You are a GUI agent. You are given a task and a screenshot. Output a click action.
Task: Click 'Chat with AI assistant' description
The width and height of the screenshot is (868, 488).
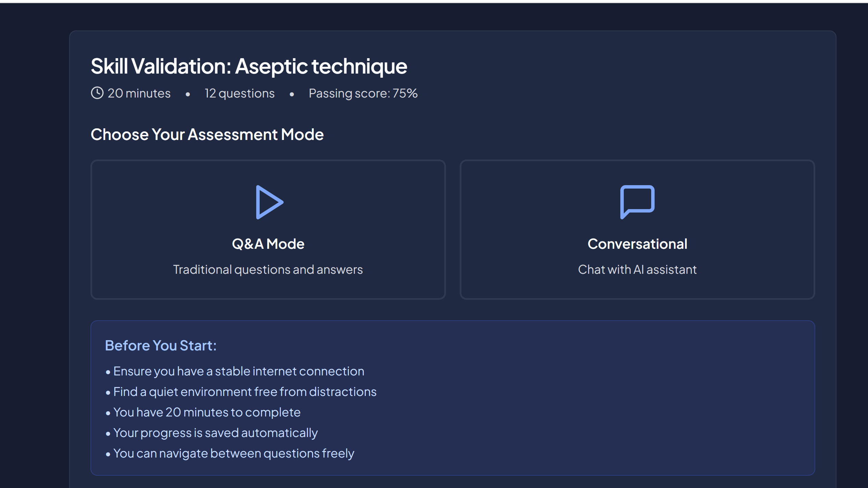click(637, 270)
